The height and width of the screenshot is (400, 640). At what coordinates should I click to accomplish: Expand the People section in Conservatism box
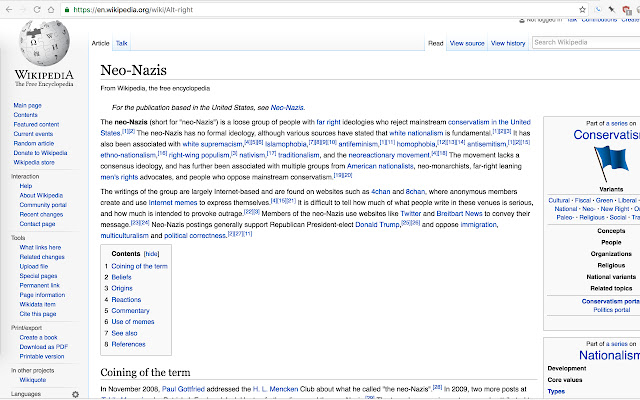coord(611,242)
